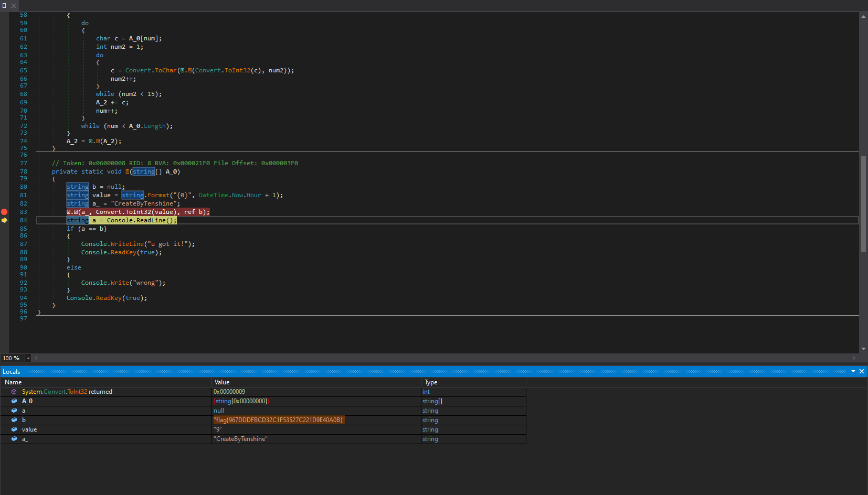Click the variable icon beside A_0
Screen dimensions: 868x495
click(14, 401)
